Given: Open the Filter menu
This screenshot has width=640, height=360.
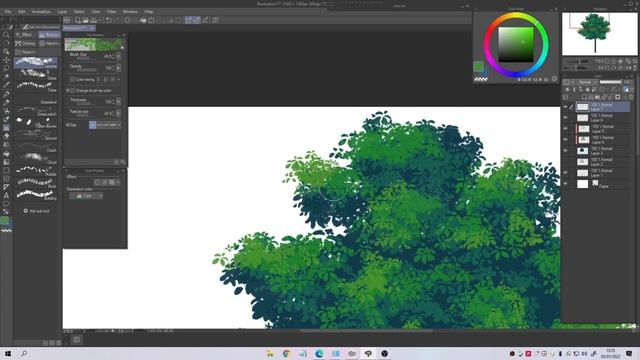Looking at the screenshot, I should point(111,12).
